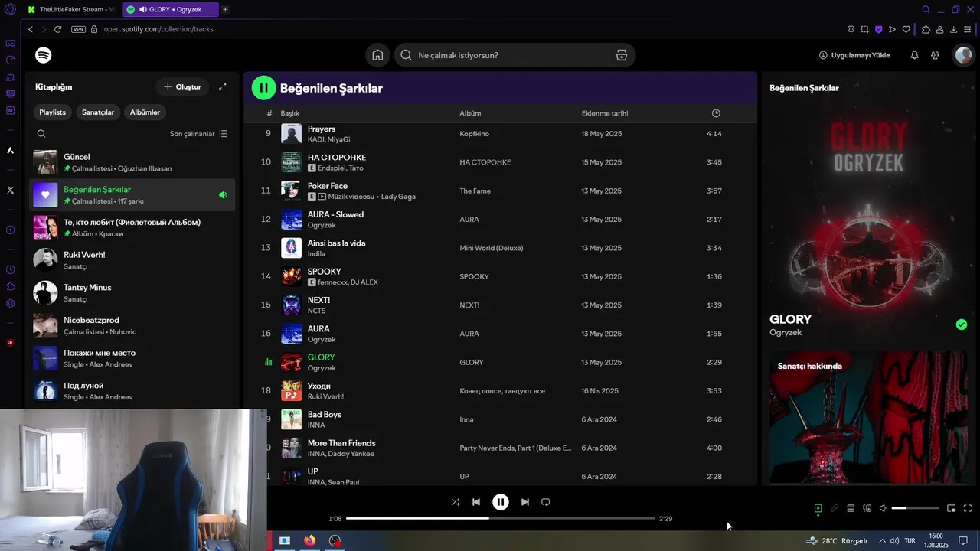Open the lyrics microphone icon
980x551 pixels.
tap(835, 508)
